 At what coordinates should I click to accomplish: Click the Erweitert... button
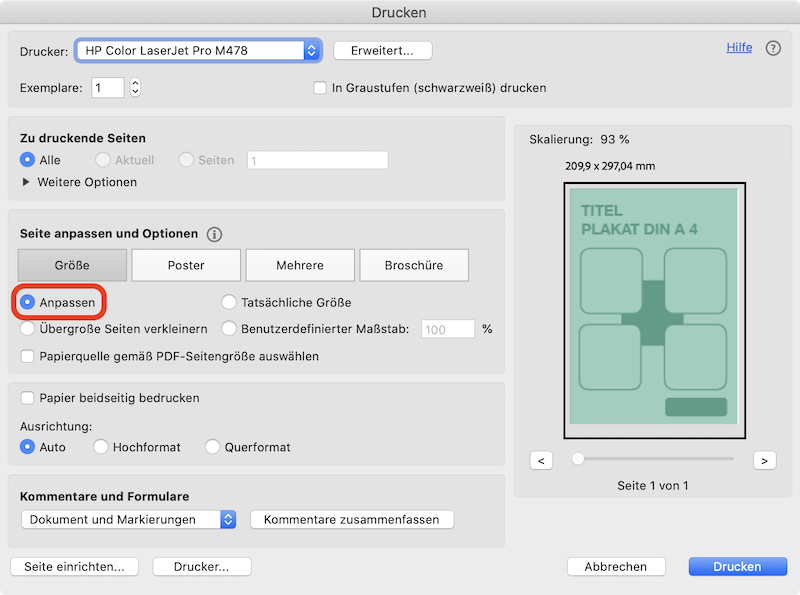(x=382, y=50)
